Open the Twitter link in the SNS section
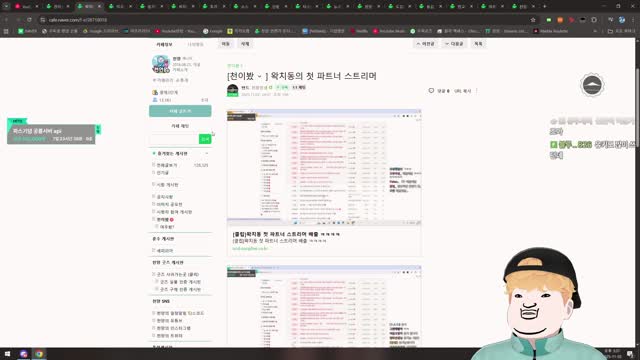Viewport: 640px width, 360px height. click(169, 336)
